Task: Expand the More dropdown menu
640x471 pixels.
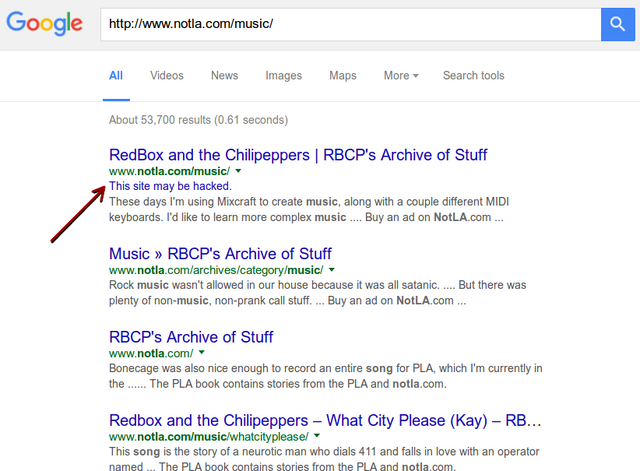Action: (401, 76)
